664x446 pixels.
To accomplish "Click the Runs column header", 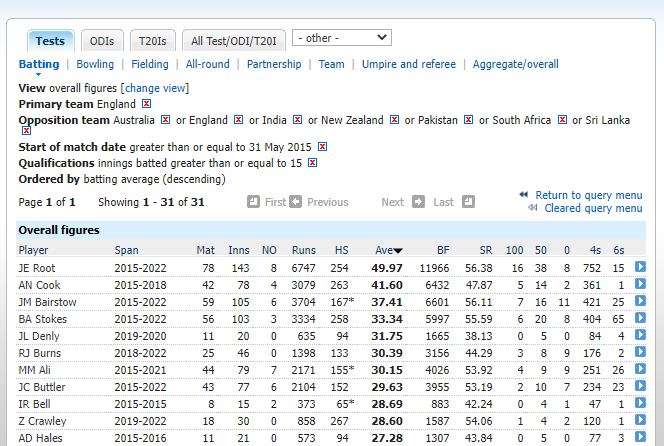I will point(303,250).
